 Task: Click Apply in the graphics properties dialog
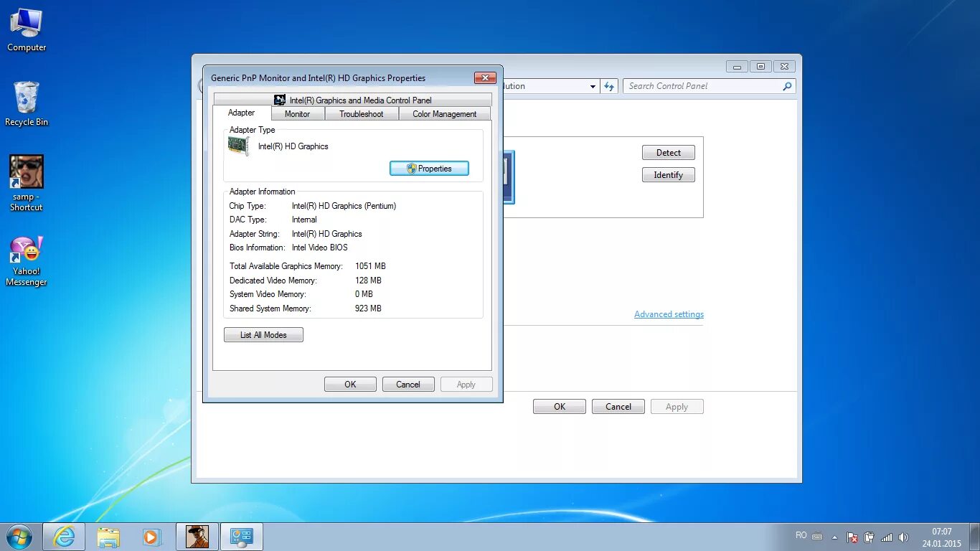coord(466,385)
